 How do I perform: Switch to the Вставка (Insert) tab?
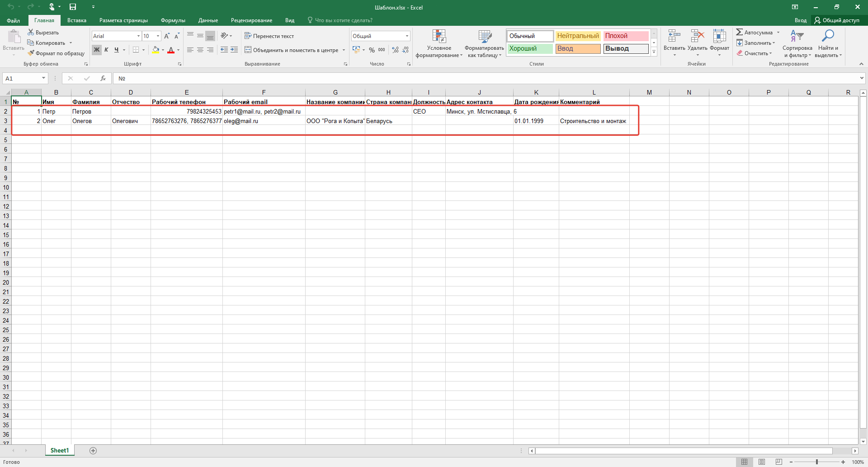[x=77, y=20]
